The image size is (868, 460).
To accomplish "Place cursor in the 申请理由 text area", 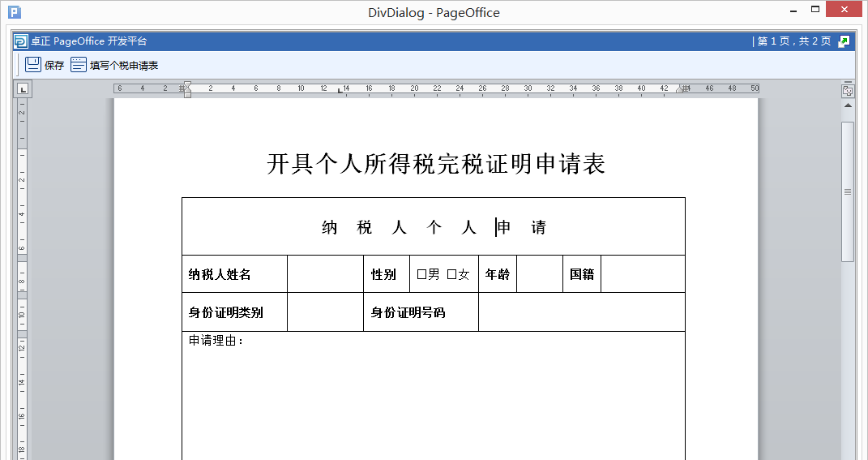I will 433,389.
